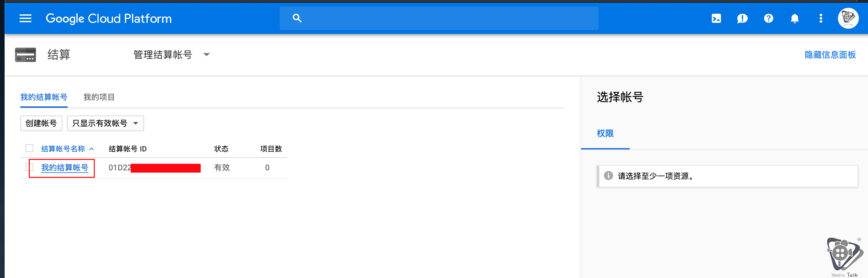Sort by 结算帐号名称 column arrow
The width and height of the screenshot is (868, 278).
point(91,149)
